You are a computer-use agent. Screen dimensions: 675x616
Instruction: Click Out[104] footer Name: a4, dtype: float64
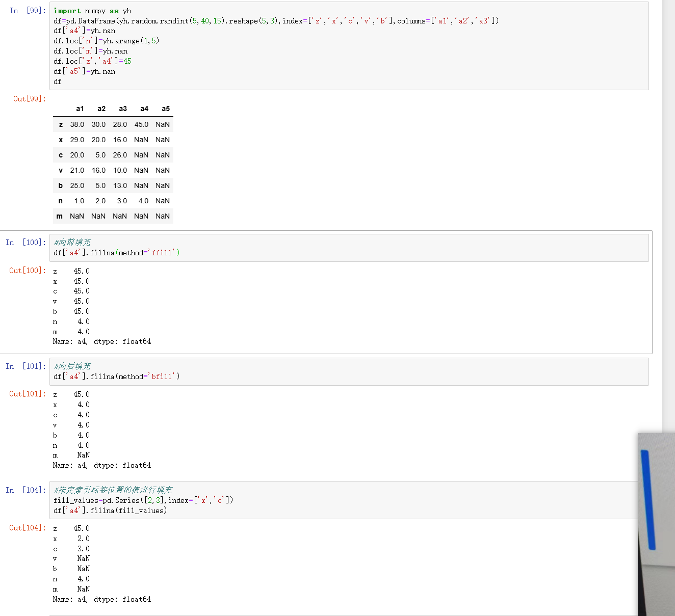tap(102, 599)
